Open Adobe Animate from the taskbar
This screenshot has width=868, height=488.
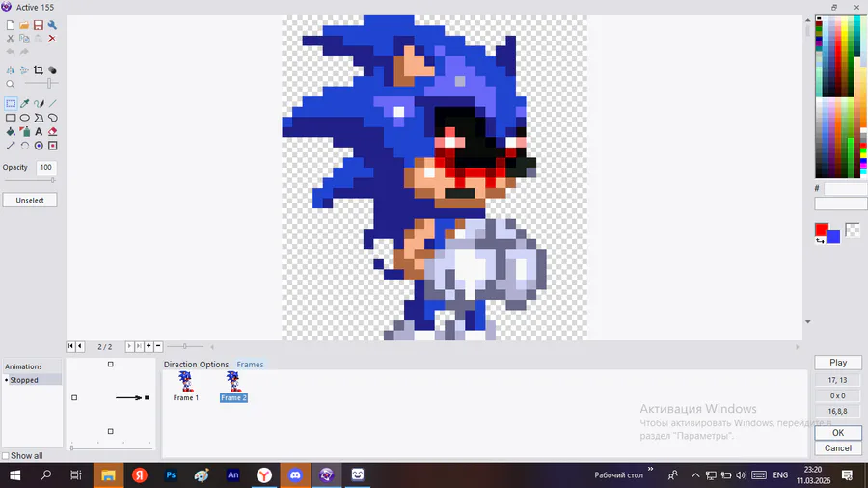click(x=233, y=475)
